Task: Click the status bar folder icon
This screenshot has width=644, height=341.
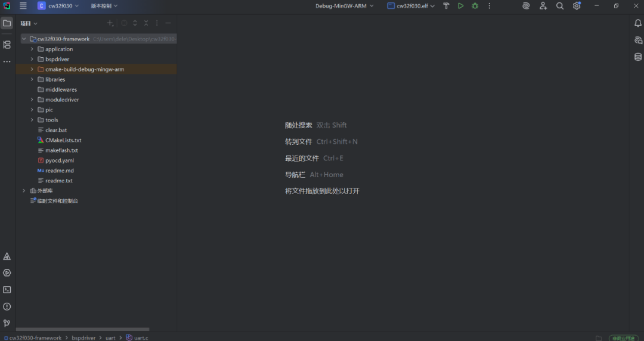Action: [x=599, y=338]
